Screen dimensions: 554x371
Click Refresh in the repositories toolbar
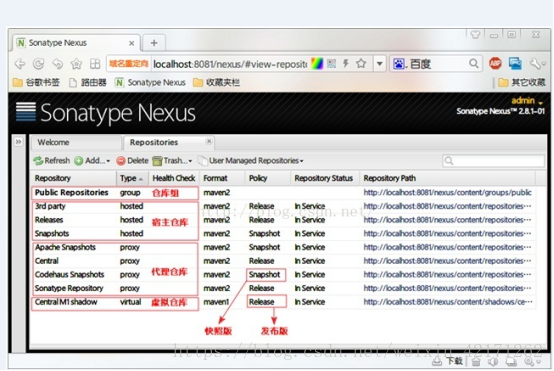click(x=52, y=161)
